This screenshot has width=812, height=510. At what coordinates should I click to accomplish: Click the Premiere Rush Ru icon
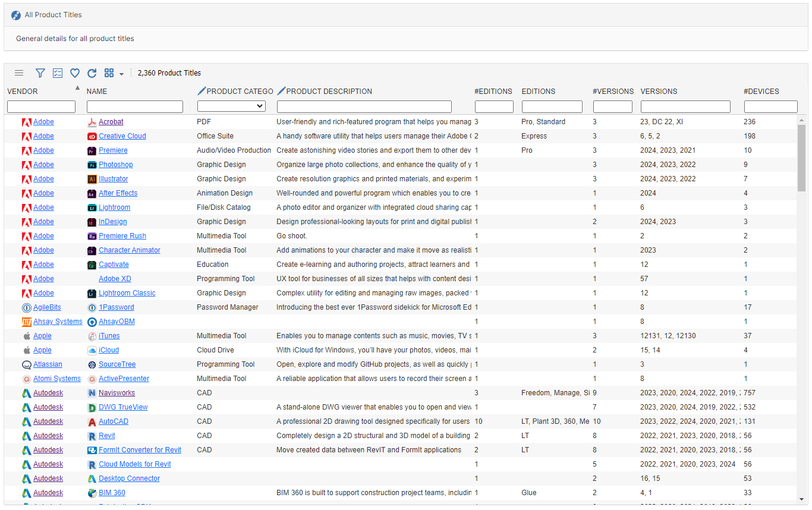(92, 237)
